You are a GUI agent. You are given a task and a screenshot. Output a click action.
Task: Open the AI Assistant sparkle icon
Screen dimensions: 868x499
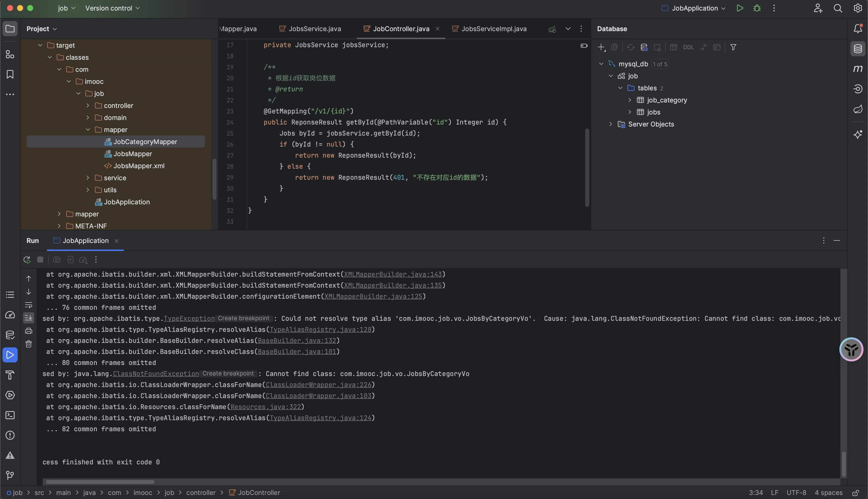(858, 134)
